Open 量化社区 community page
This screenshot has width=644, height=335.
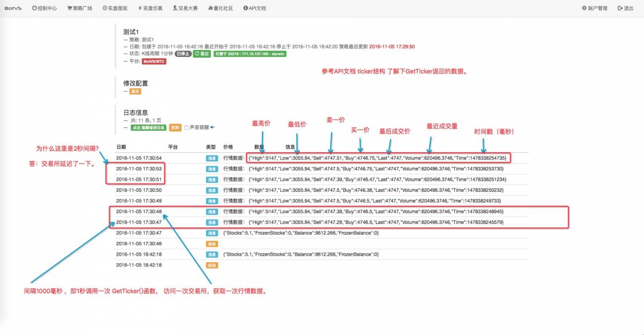[220, 8]
